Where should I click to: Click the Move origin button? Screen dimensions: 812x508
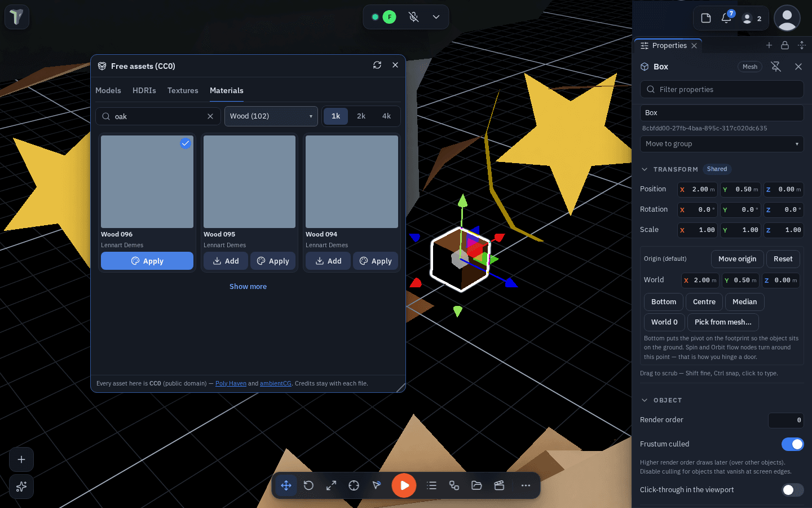pyautogui.click(x=738, y=259)
